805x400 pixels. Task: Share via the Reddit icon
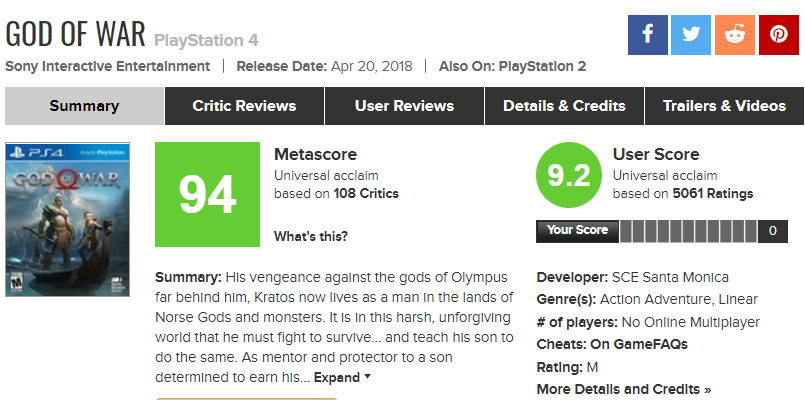[x=735, y=35]
